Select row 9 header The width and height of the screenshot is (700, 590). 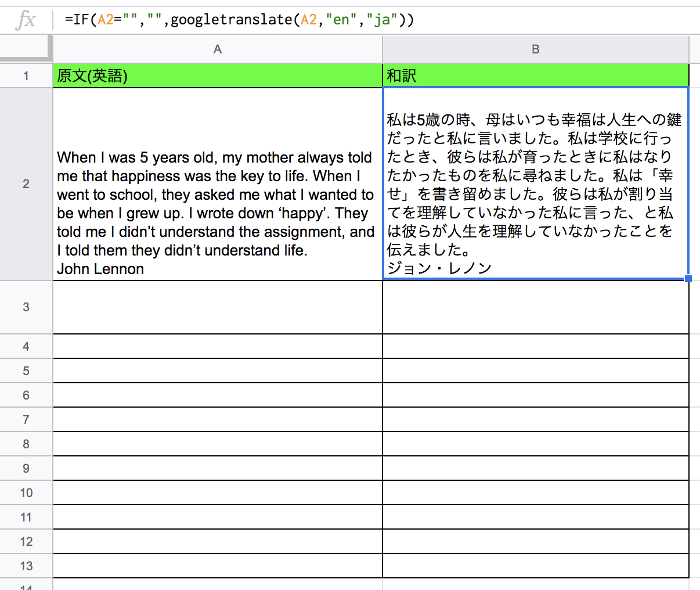tap(26, 468)
